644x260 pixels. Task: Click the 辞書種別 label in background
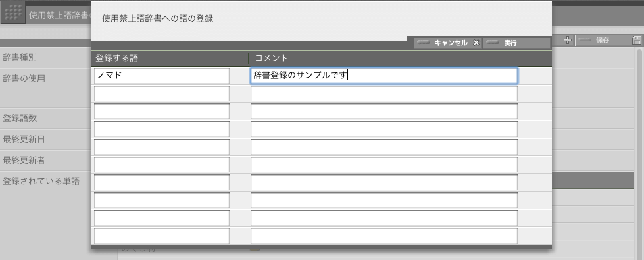[20, 57]
